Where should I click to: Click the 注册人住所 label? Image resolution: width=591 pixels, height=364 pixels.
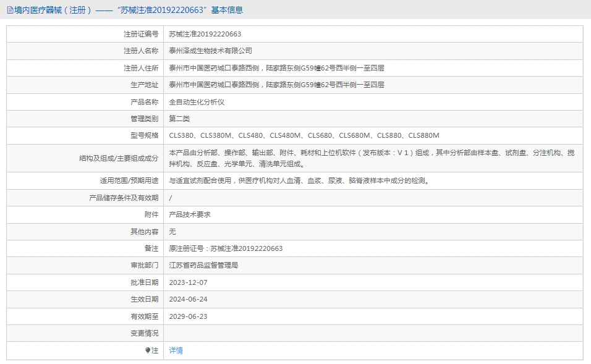tap(141, 68)
